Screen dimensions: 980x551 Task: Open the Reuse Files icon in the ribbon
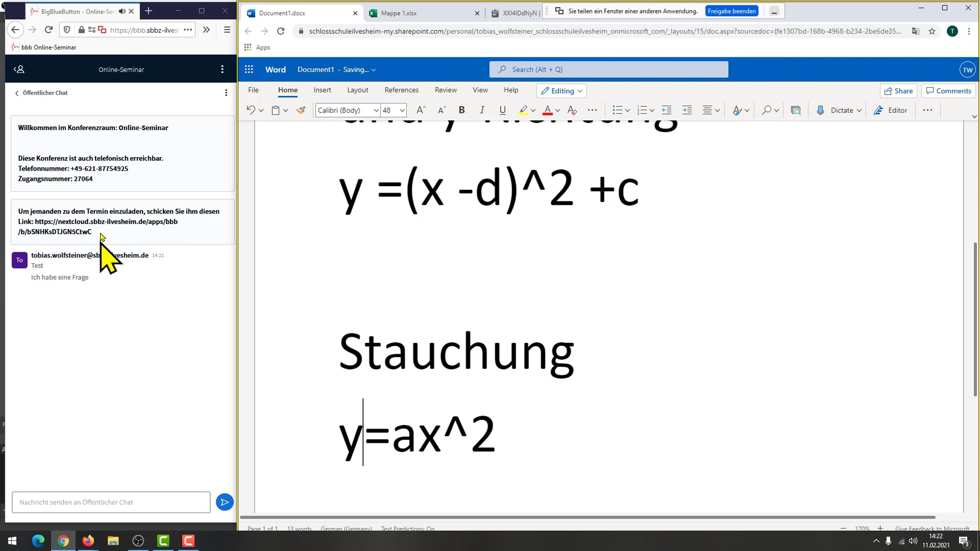pos(795,110)
